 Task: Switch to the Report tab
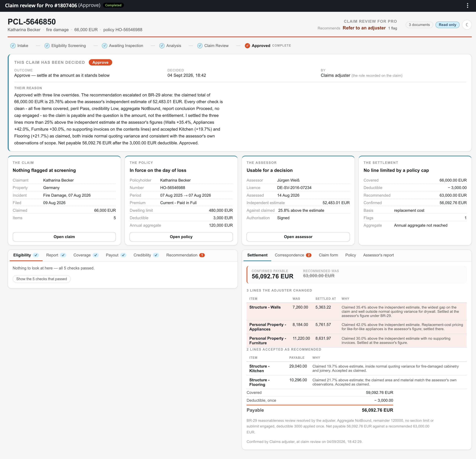click(x=56, y=255)
